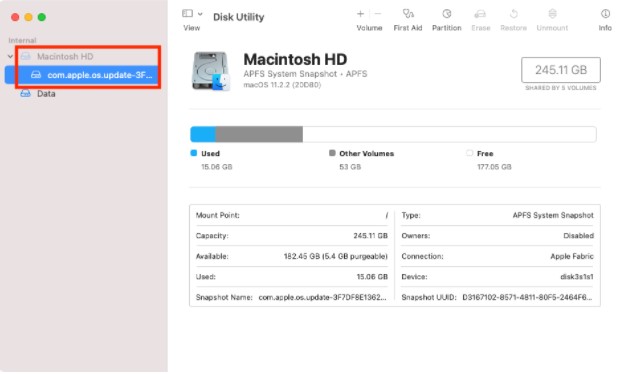Add a volume with plus icon
This screenshot has width=620, height=374.
pyautogui.click(x=360, y=14)
